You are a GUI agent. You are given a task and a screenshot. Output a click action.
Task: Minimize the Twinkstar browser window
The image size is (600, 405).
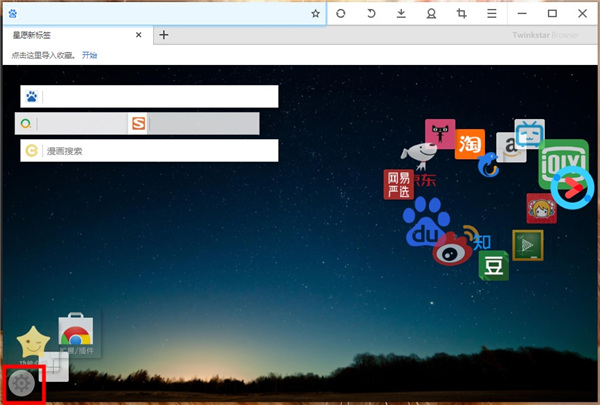[522, 14]
